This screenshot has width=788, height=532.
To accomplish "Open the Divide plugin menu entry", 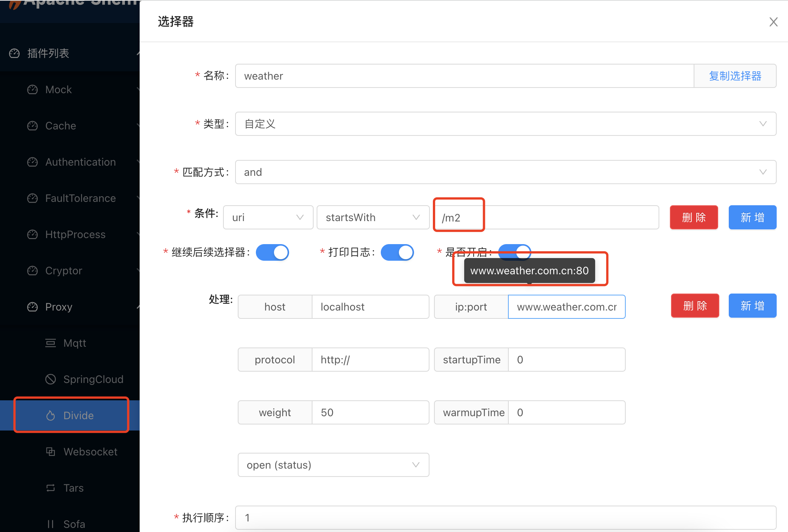I will tap(78, 415).
